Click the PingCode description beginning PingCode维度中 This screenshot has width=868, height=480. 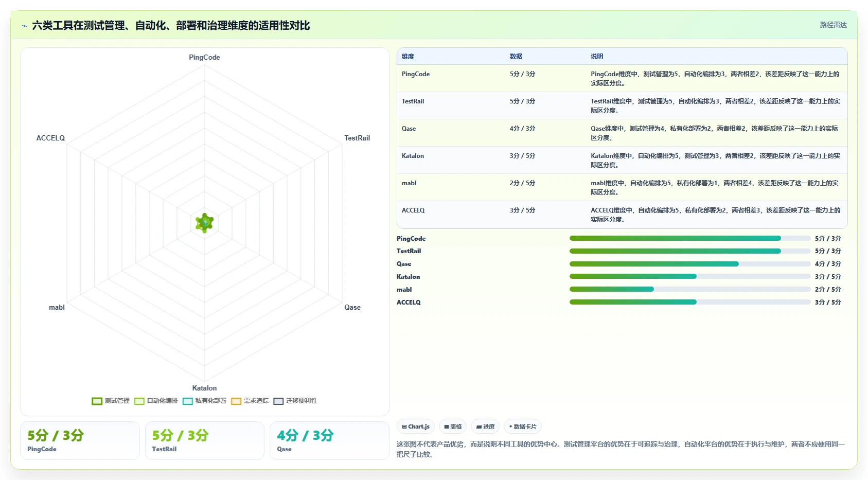click(715, 79)
